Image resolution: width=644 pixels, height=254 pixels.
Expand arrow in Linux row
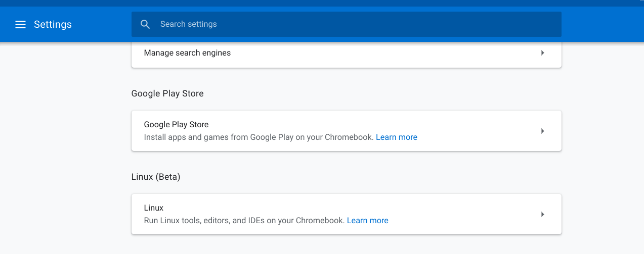click(542, 214)
